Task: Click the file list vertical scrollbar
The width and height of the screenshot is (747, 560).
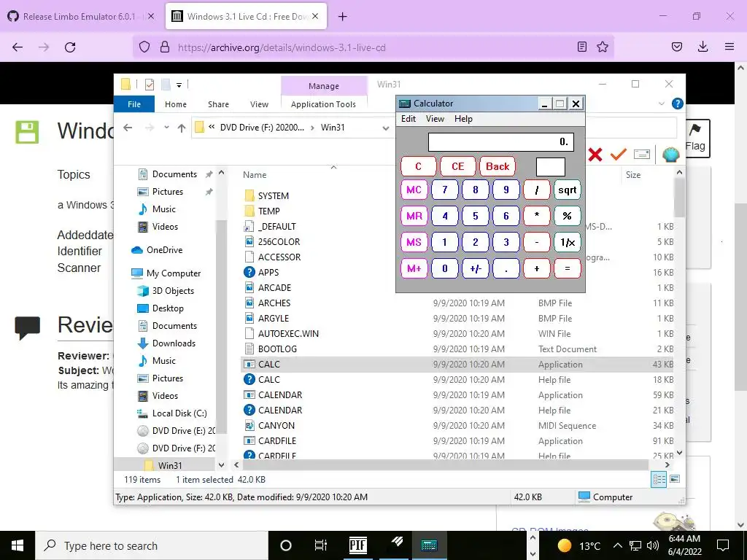Action: [x=679, y=199]
